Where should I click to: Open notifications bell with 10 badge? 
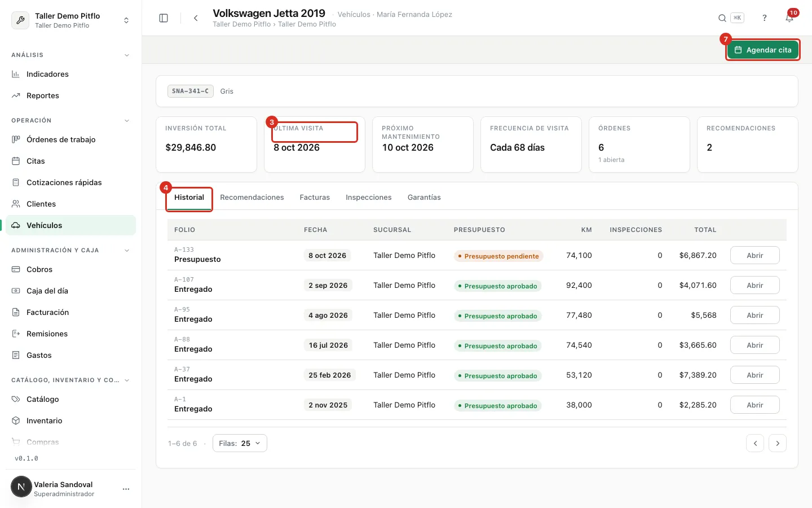click(789, 18)
